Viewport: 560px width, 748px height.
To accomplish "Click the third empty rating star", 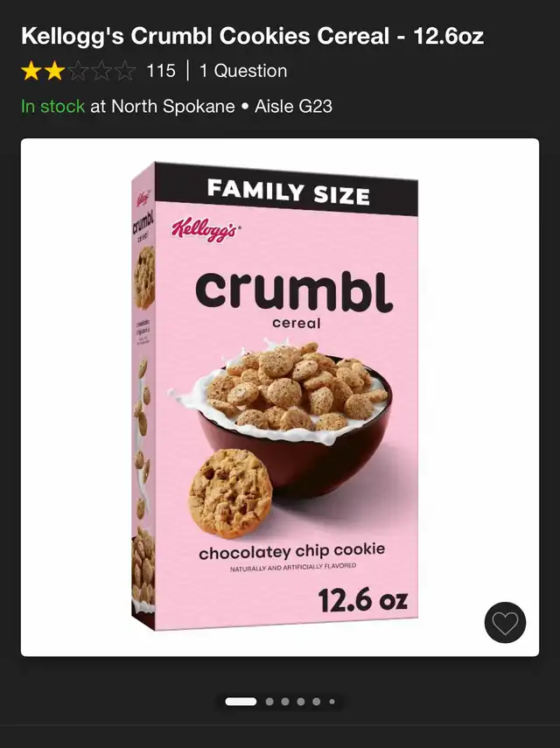I will tap(78, 71).
